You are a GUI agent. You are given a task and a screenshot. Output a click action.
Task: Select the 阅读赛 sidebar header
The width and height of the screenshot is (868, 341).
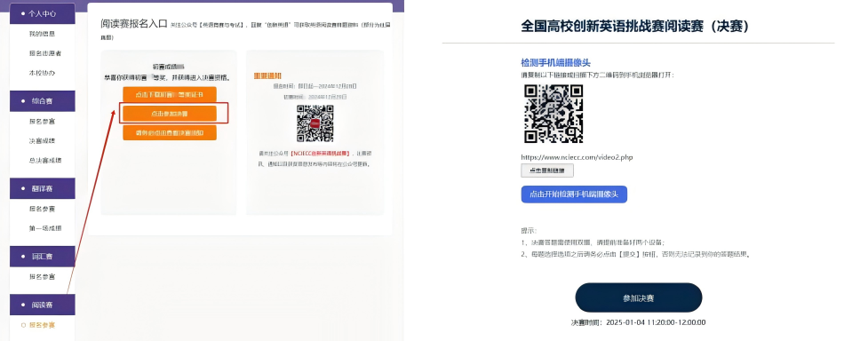(42, 305)
